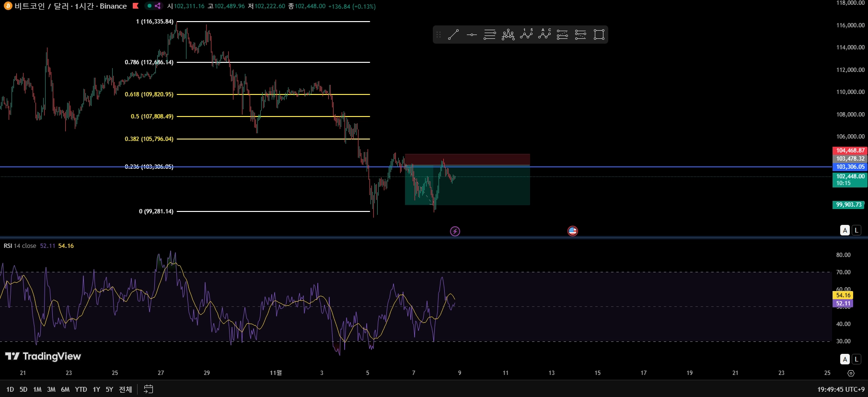Set the chart range to 5D

[x=23, y=389]
